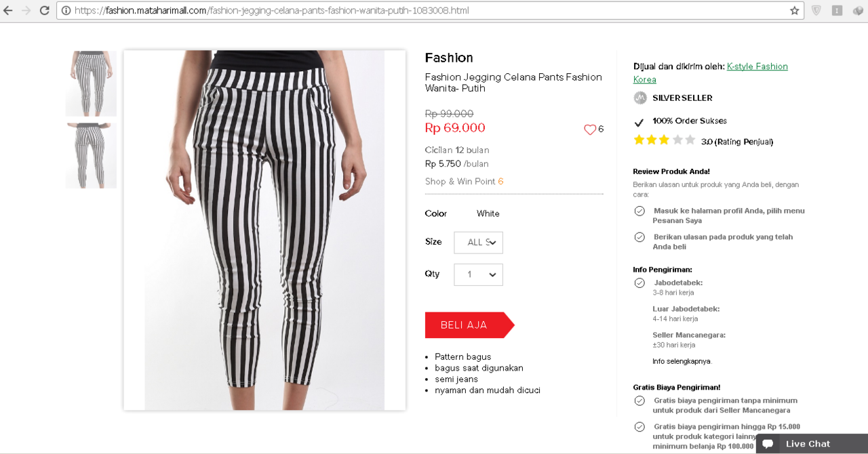The height and width of the screenshot is (454, 868).
Task: Select the White color option
Action: [x=488, y=214]
